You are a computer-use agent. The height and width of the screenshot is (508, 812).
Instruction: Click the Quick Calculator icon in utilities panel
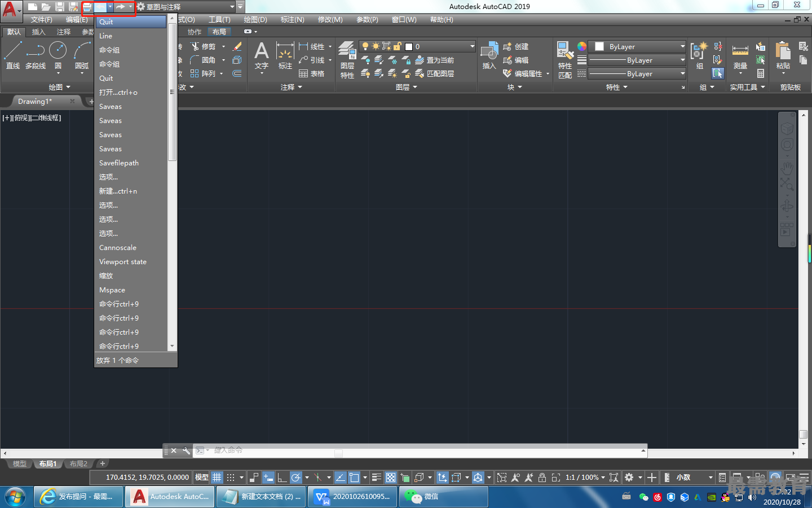pos(761,73)
